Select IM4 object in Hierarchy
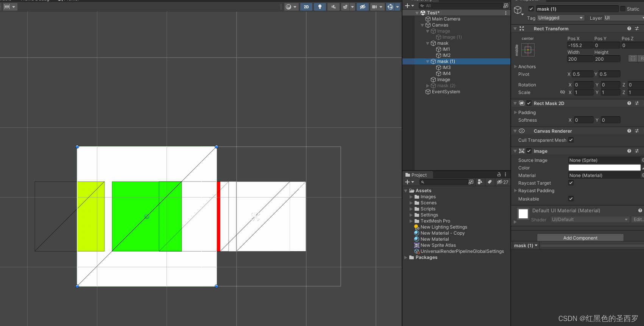 446,74
